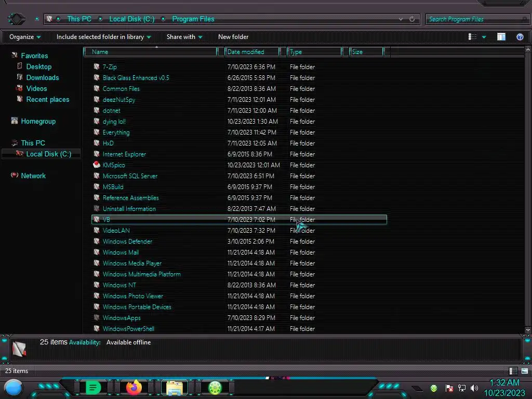Select the Reference Assemblies folder
Screen dimensions: 532x399
click(x=130, y=197)
